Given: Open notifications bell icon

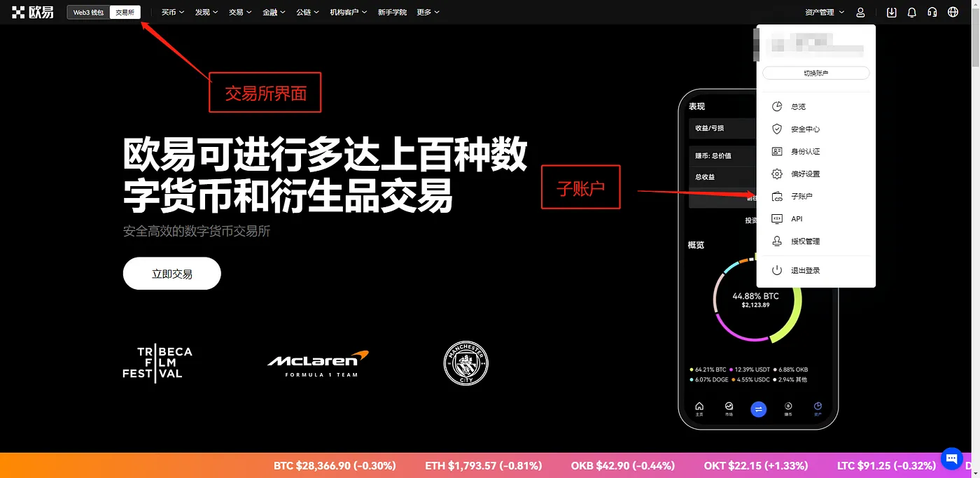Looking at the screenshot, I should coord(911,12).
